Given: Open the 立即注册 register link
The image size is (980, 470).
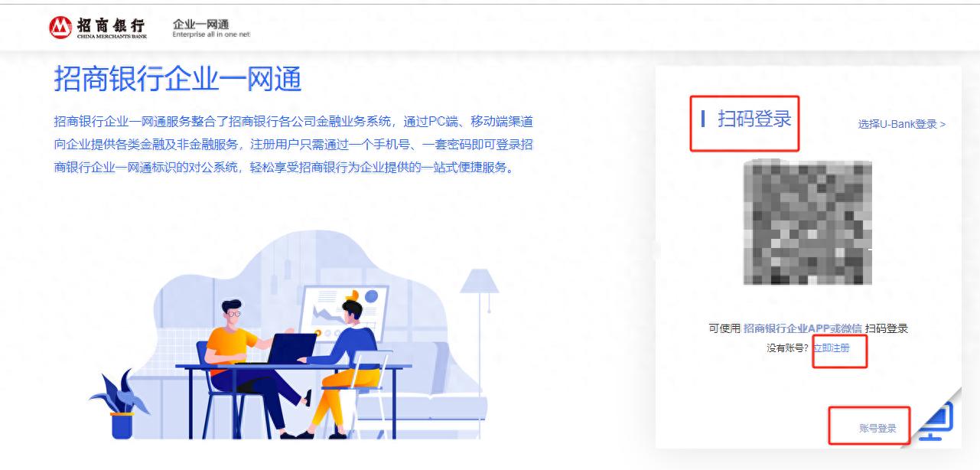Looking at the screenshot, I should point(831,348).
